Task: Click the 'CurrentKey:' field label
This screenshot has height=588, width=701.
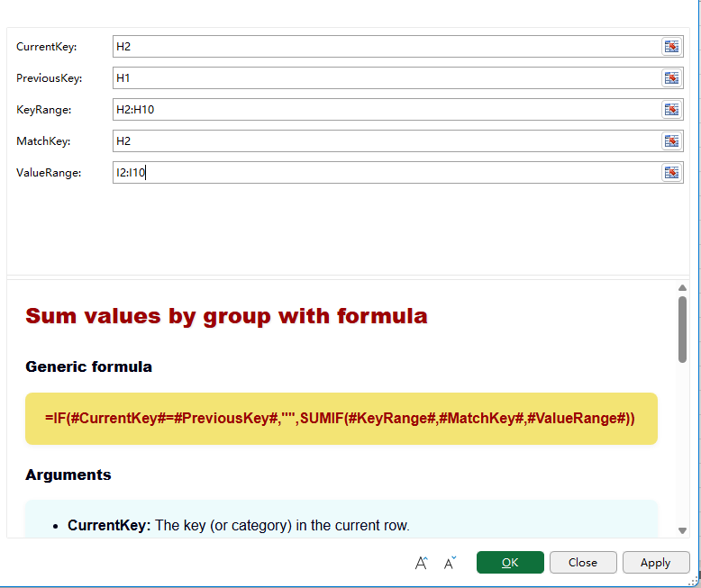Action: click(x=47, y=47)
